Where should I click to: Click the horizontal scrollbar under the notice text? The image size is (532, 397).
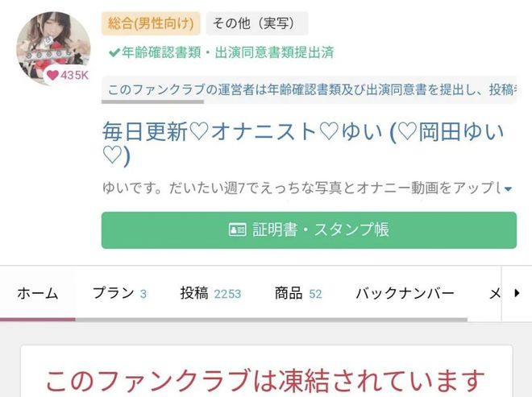coord(152,101)
